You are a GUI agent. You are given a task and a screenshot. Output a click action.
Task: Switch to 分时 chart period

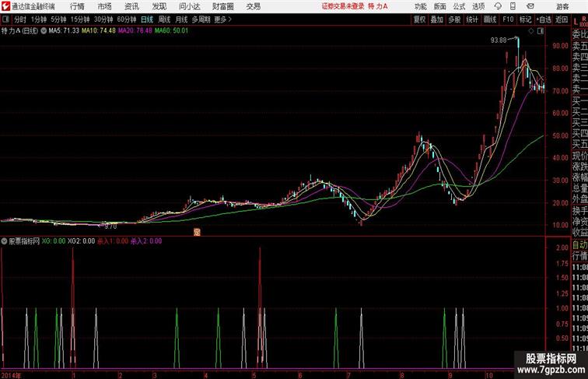pos(20,19)
